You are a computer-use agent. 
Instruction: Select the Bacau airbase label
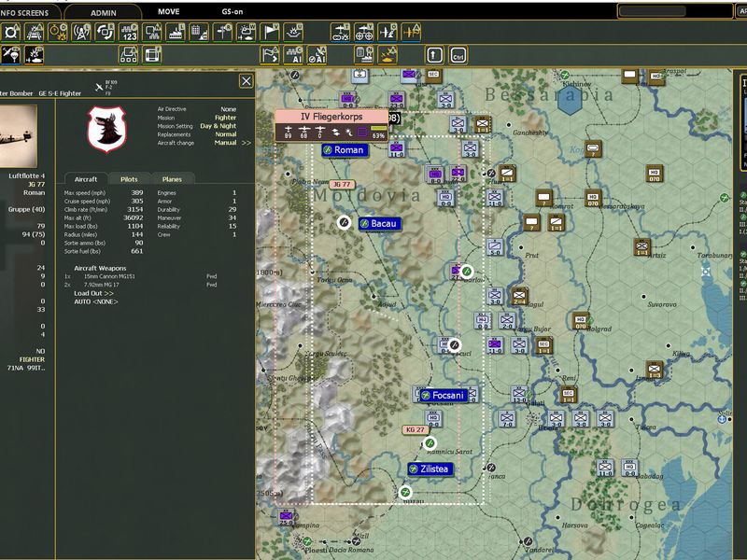(x=380, y=223)
